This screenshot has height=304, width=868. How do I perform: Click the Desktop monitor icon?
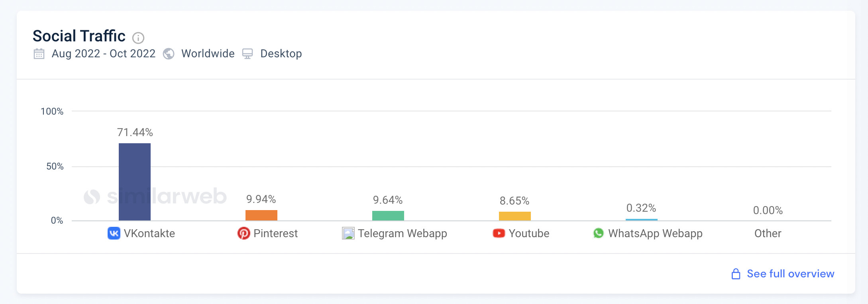click(x=247, y=54)
